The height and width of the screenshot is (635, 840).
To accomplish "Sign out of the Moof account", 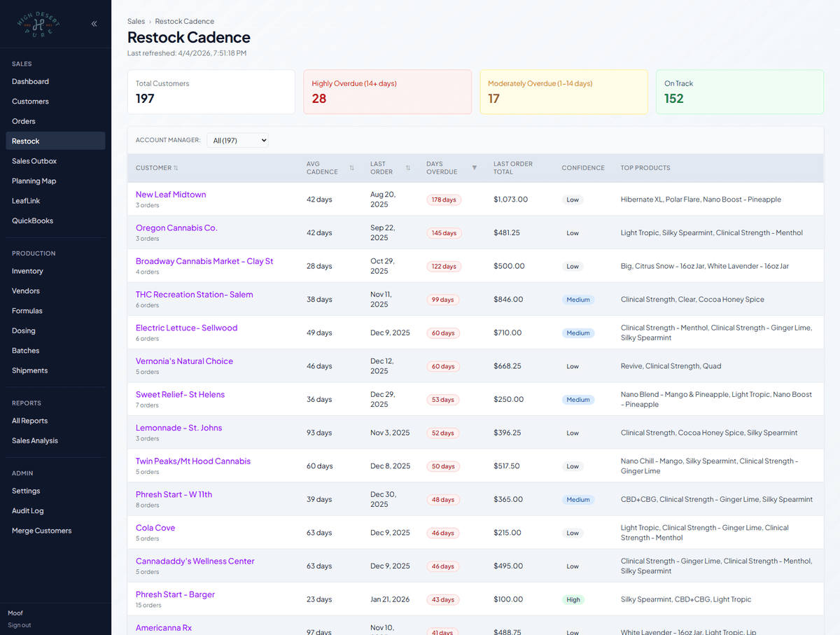I will tap(19, 625).
